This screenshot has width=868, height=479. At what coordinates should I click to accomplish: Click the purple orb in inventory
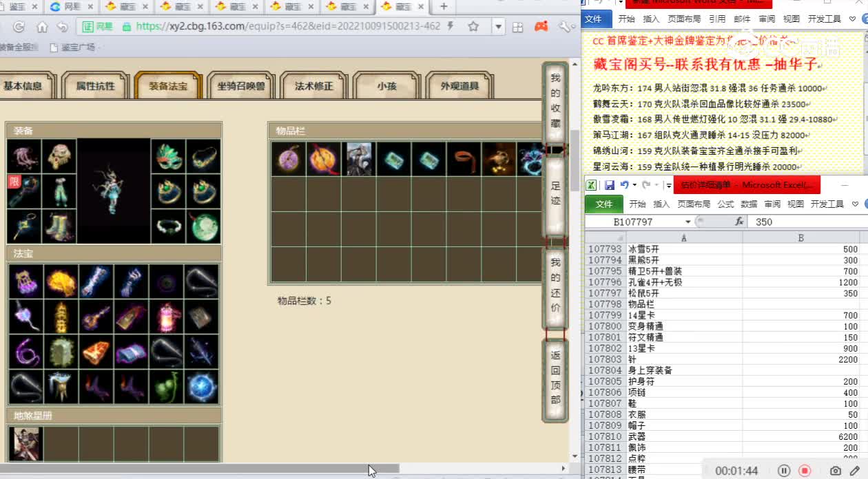289,159
